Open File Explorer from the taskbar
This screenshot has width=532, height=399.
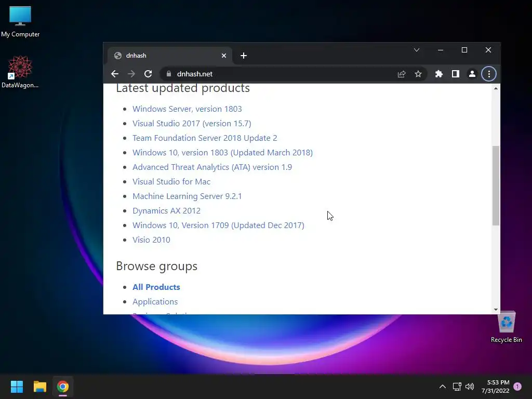pos(39,387)
